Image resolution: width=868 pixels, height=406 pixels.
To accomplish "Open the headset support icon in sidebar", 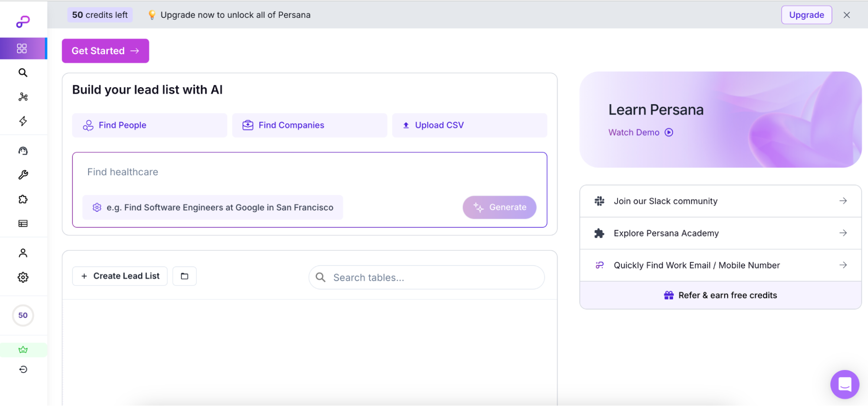I will (x=23, y=151).
